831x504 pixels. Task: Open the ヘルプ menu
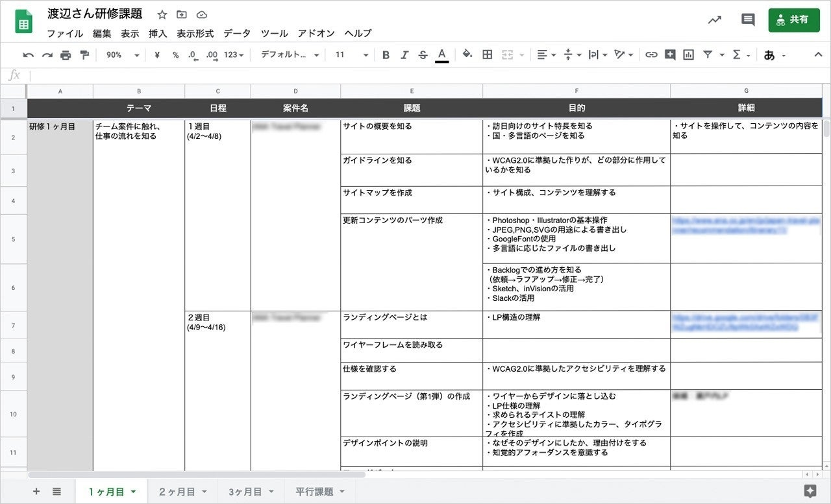click(358, 34)
